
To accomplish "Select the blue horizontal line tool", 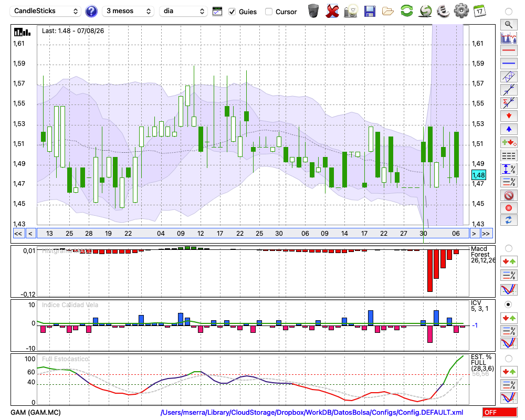I will click(x=509, y=64).
